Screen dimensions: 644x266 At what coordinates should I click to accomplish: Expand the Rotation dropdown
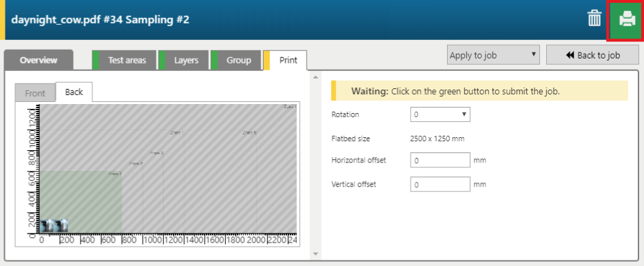440,114
